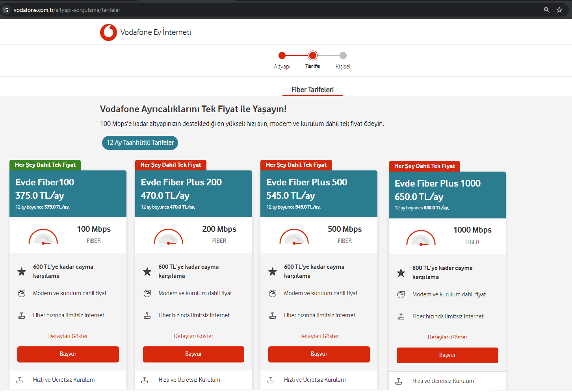The image size is (572, 392).
Task: Click the star icon in the Evde Fiber Plus 500 card
Action: pyautogui.click(x=273, y=272)
